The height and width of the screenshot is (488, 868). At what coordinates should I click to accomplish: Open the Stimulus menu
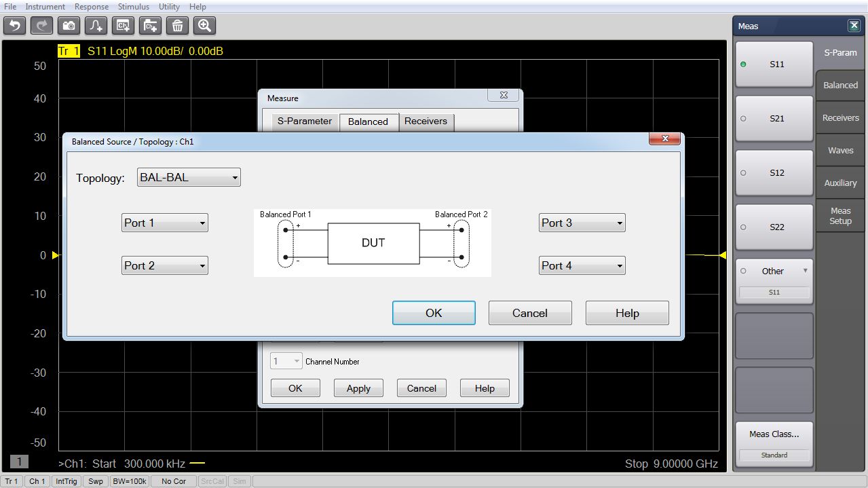(133, 7)
